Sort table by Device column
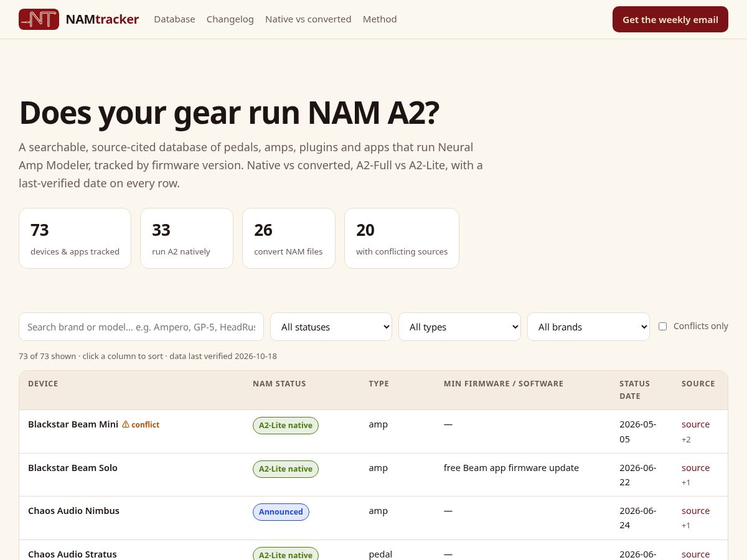 tap(43, 384)
